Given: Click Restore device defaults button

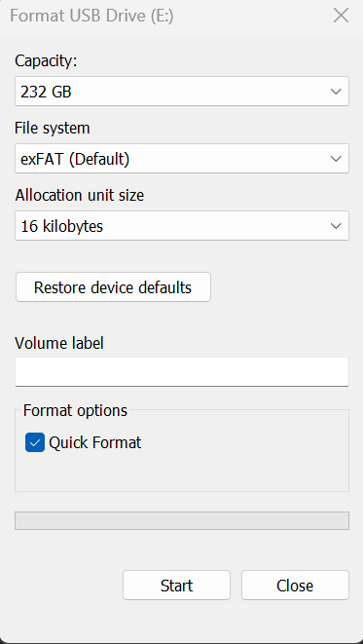Looking at the screenshot, I should [113, 287].
